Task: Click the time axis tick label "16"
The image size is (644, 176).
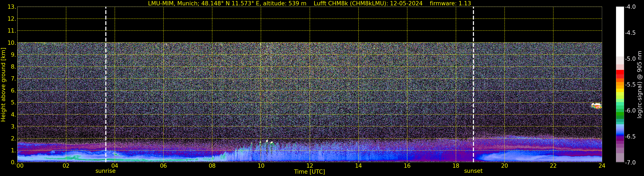Action: (x=407, y=166)
